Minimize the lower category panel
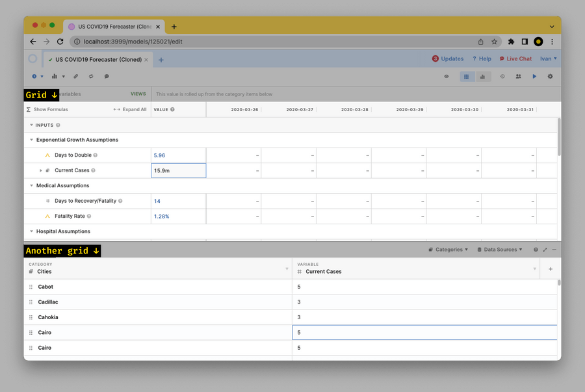585x392 pixels. (554, 250)
